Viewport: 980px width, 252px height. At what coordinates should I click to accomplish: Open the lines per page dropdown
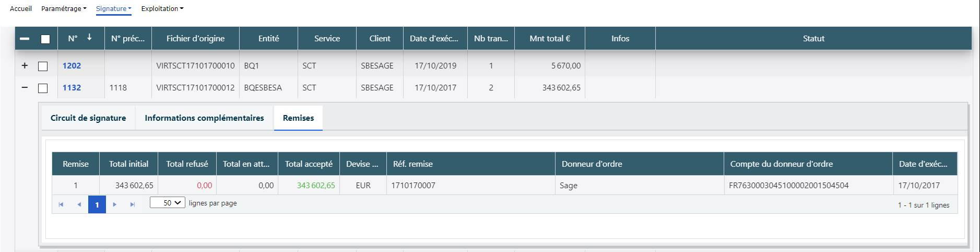coord(168,203)
